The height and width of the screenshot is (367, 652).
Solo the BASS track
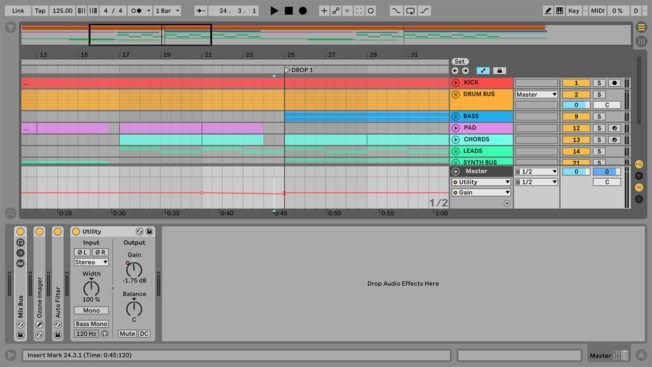[x=599, y=116]
